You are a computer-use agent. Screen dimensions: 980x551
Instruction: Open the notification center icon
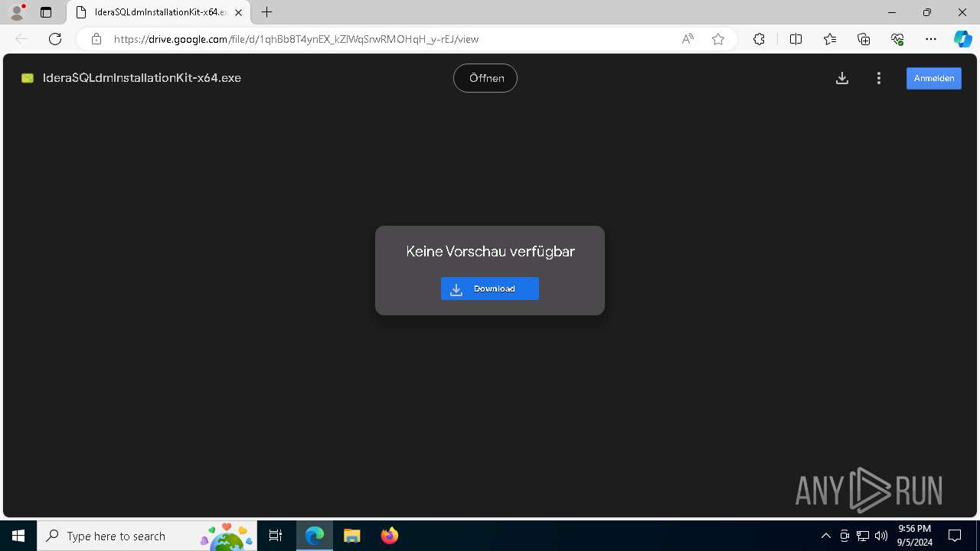click(955, 536)
